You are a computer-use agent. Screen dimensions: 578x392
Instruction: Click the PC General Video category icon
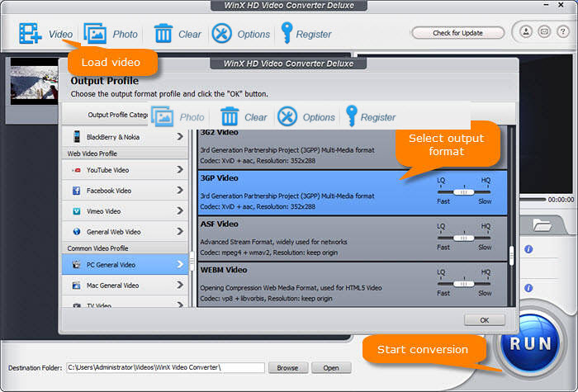click(76, 265)
